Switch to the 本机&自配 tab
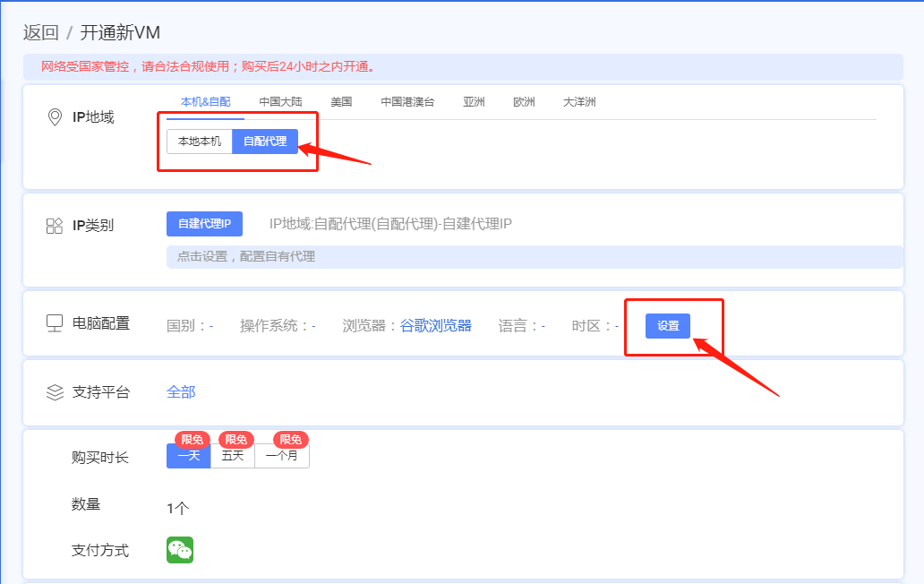The image size is (924, 584). pos(205,102)
